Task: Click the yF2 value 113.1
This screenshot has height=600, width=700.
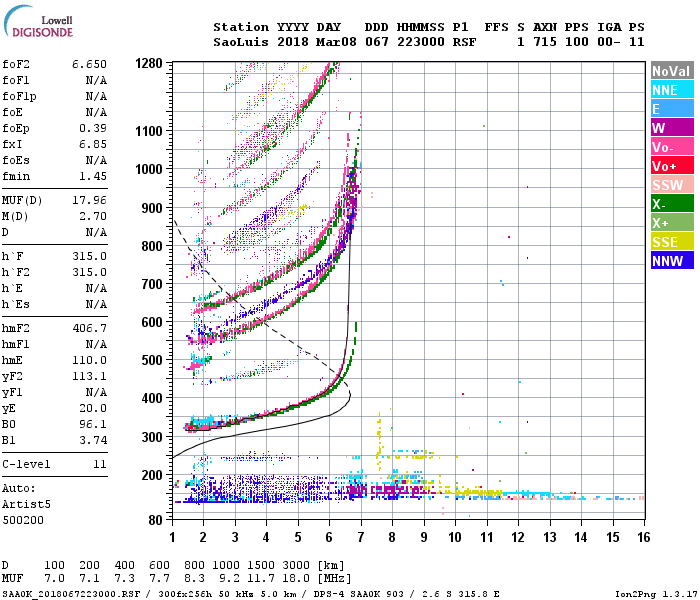Action: coord(89,376)
